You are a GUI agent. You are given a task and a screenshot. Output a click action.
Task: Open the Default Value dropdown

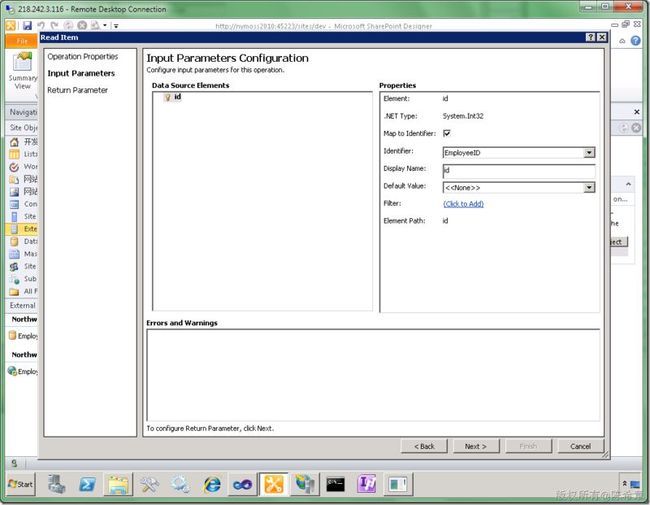(x=589, y=187)
